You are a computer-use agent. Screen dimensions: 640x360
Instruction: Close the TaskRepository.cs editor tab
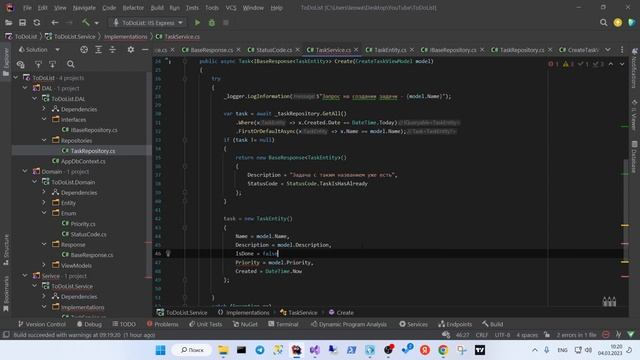point(550,50)
